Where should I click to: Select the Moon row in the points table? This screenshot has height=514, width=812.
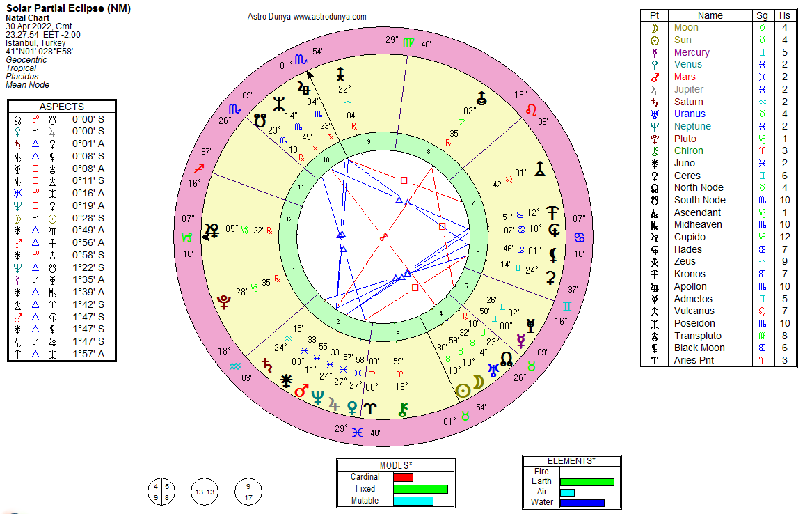click(718, 27)
